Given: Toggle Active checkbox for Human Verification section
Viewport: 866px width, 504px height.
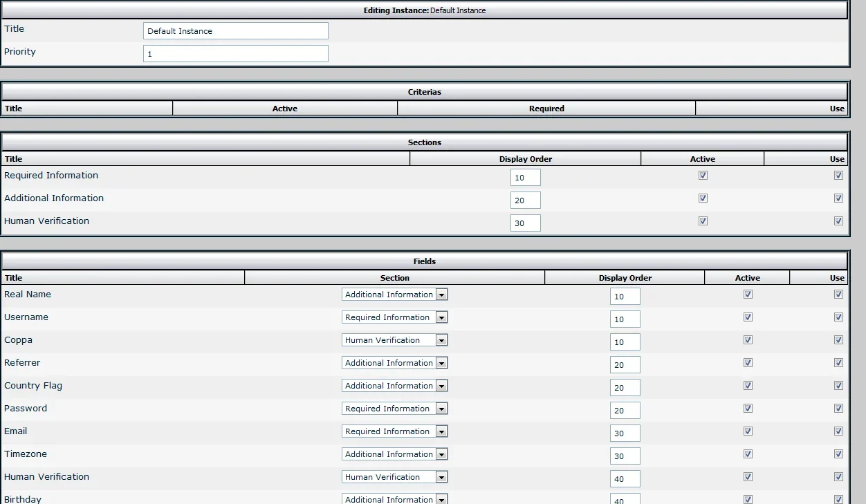Looking at the screenshot, I should (703, 221).
